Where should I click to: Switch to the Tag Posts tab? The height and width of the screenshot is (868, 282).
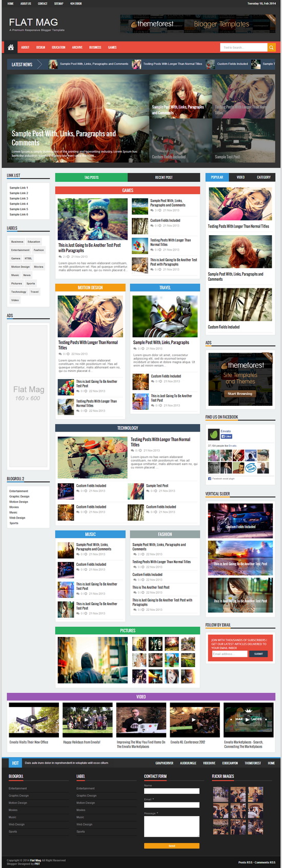pyautogui.click(x=91, y=177)
